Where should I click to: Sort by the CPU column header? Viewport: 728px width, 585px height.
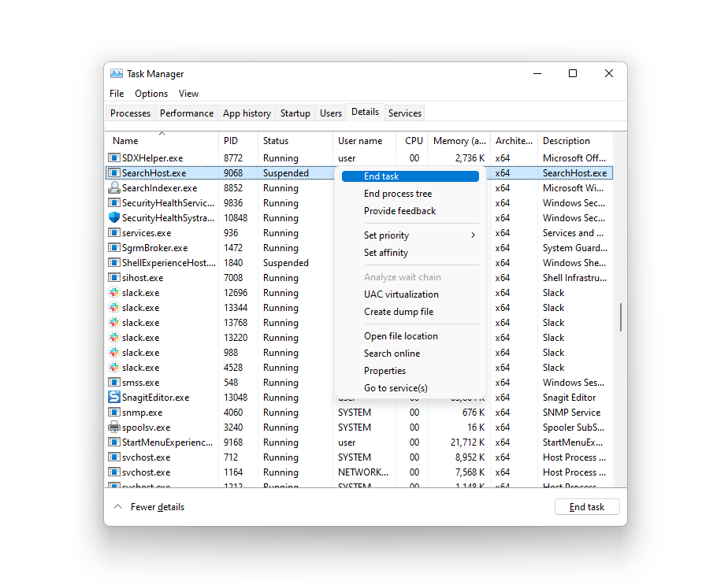412,141
